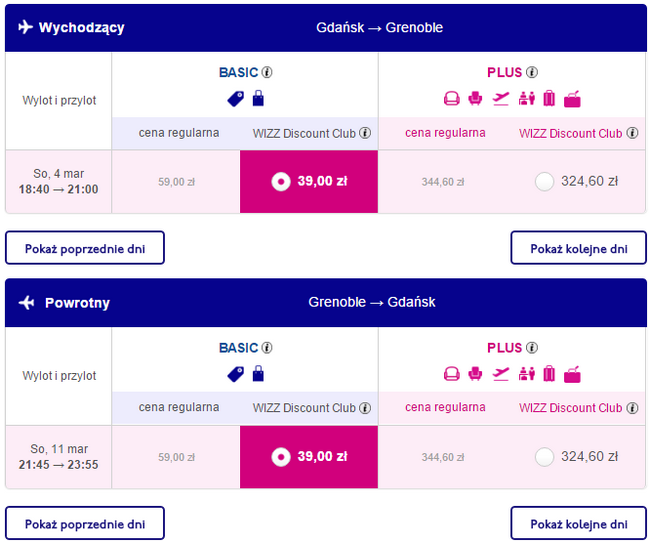
Task: Click the return PLUS seat selection icon
Action: coord(452,374)
